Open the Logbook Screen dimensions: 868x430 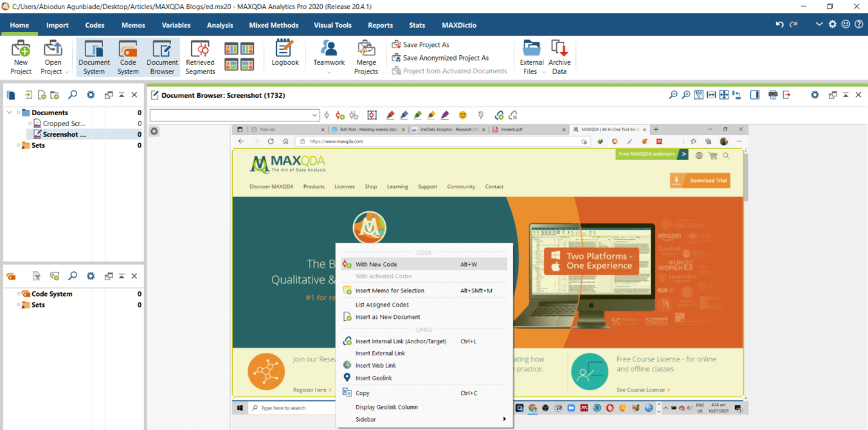[x=285, y=53]
